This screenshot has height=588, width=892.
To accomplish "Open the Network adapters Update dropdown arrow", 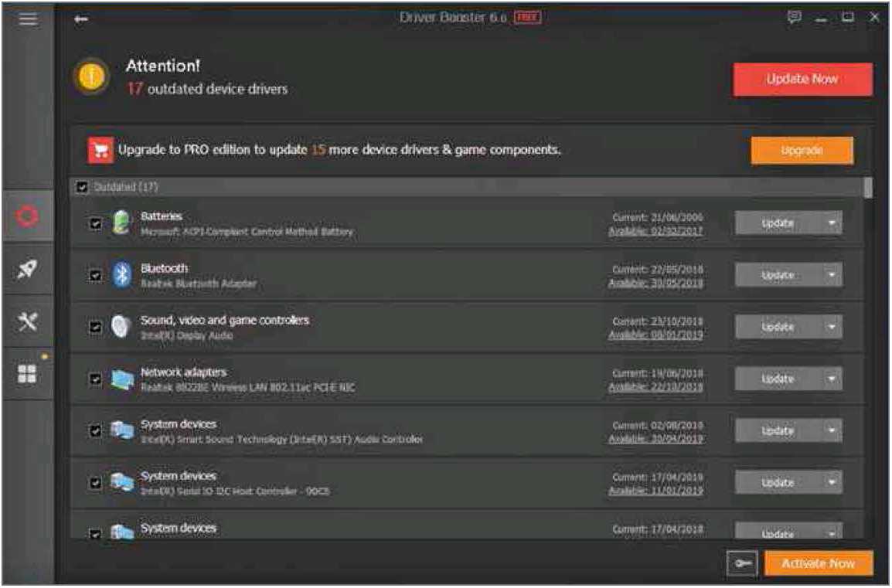I will pyautogui.click(x=831, y=379).
